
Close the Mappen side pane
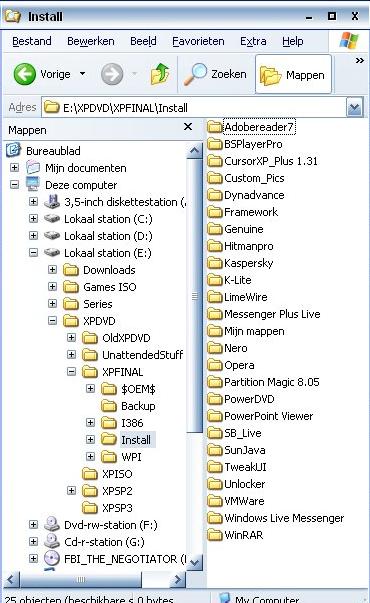(x=188, y=127)
